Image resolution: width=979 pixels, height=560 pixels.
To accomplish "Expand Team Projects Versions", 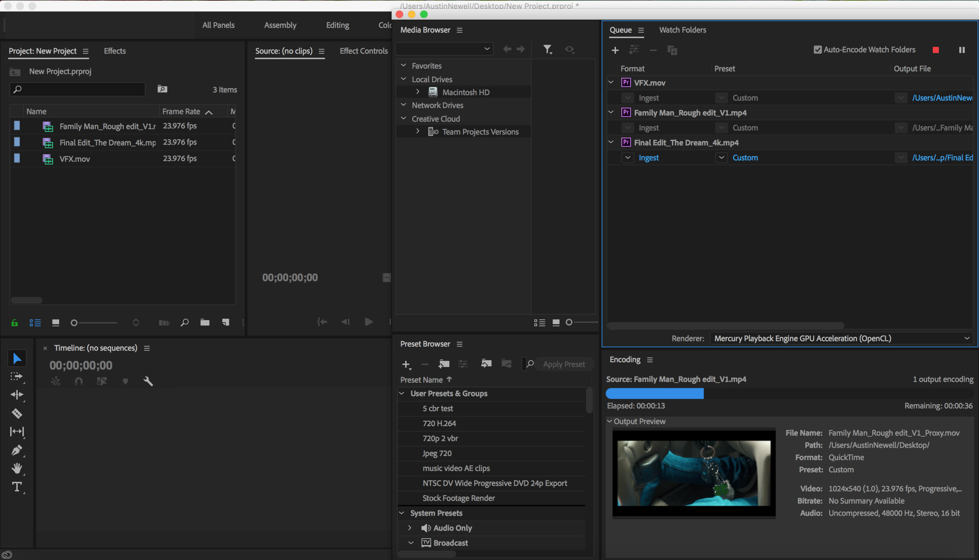I will pos(418,131).
